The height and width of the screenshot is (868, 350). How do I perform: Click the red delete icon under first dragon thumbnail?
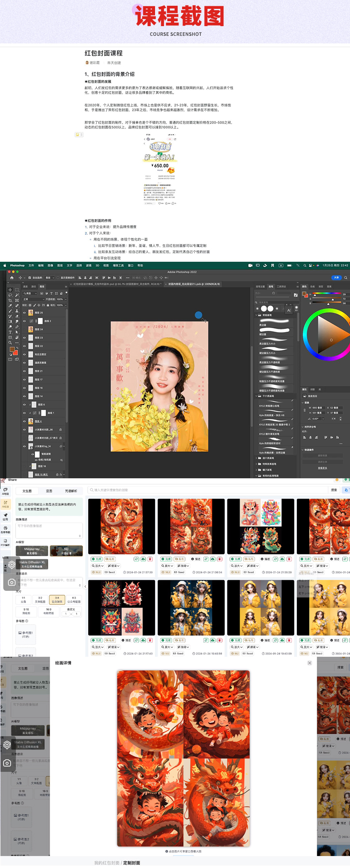coord(150,559)
